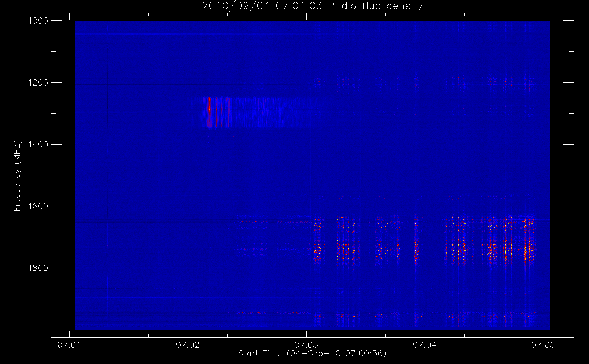The width and height of the screenshot is (589, 364).
Task: Click the 07:02 time tick label
Action: click(188, 345)
